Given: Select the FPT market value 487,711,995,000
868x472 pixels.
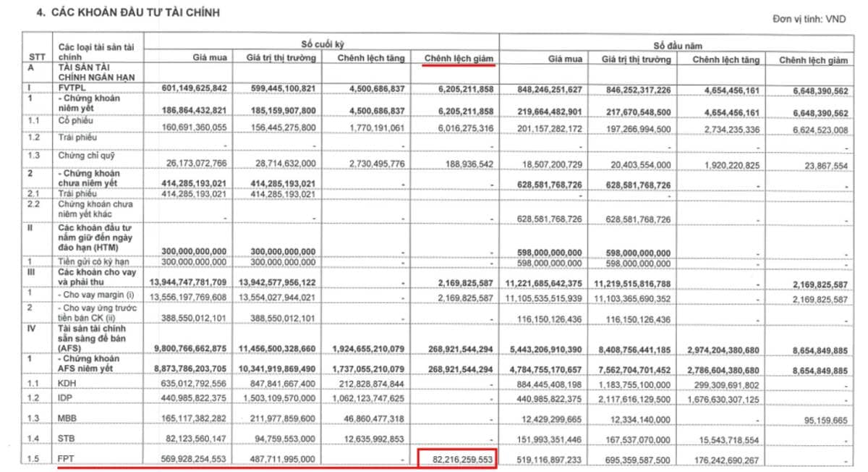Looking at the screenshot, I should point(281,459).
